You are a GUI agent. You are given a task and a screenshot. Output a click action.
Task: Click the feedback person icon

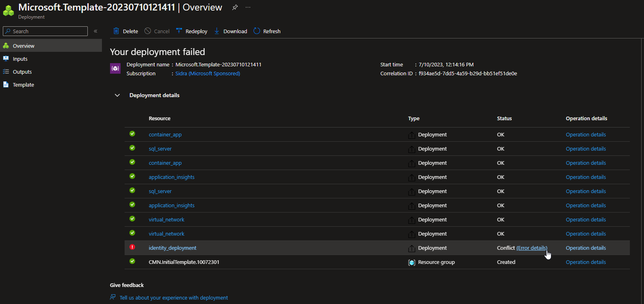(x=113, y=298)
